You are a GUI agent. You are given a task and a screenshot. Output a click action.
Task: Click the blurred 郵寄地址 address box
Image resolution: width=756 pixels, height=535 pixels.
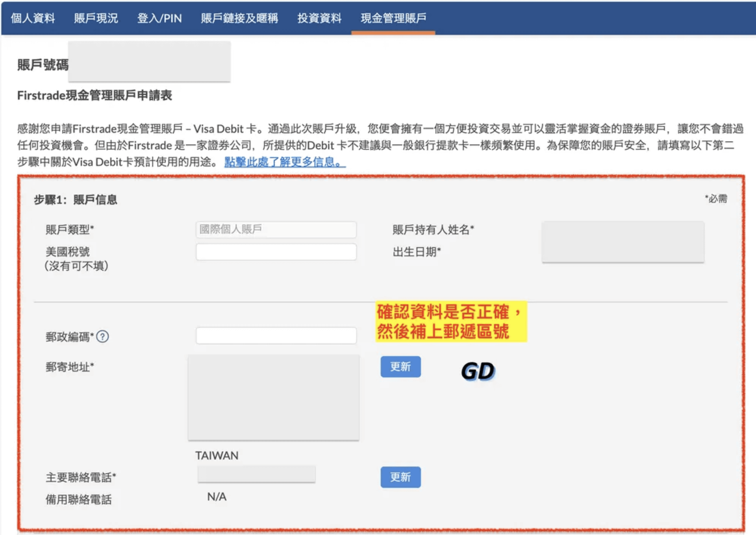(274, 397)
